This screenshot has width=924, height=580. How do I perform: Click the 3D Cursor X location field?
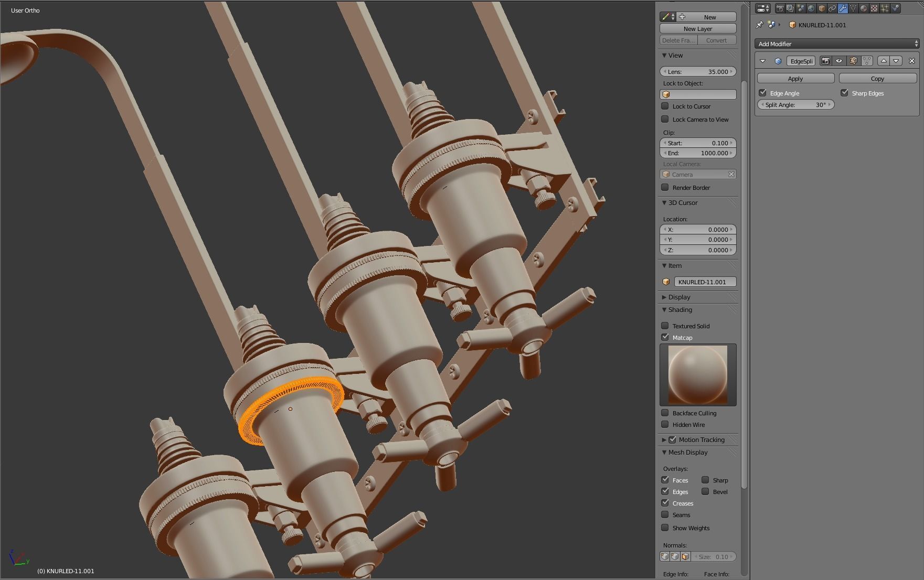698,230
